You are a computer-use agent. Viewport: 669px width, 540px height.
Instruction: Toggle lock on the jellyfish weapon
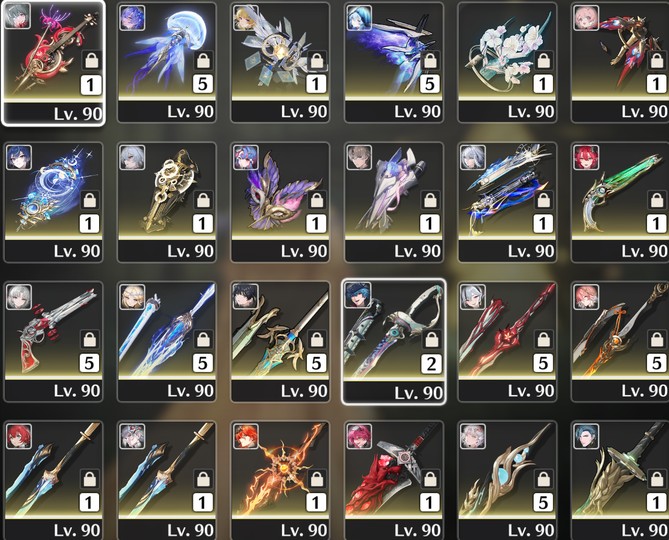point(203,60)
